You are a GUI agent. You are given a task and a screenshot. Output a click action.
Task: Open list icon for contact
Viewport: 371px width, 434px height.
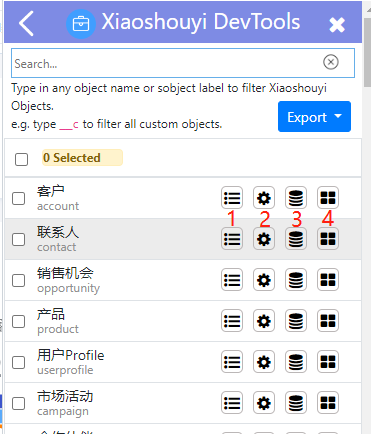232,239
